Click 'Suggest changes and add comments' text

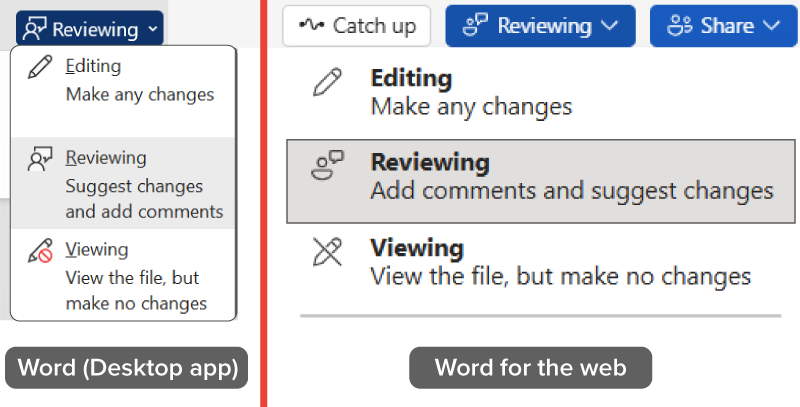pos(144,199)
